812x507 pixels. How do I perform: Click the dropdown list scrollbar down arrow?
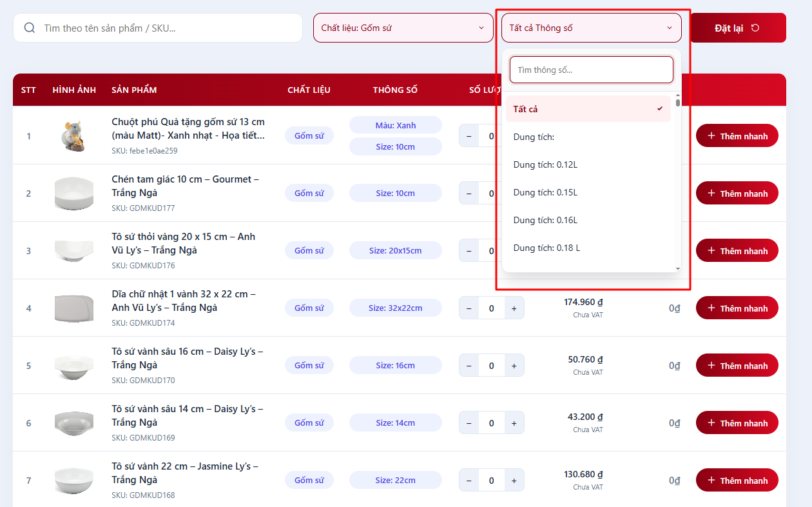(x=677, y=268)
